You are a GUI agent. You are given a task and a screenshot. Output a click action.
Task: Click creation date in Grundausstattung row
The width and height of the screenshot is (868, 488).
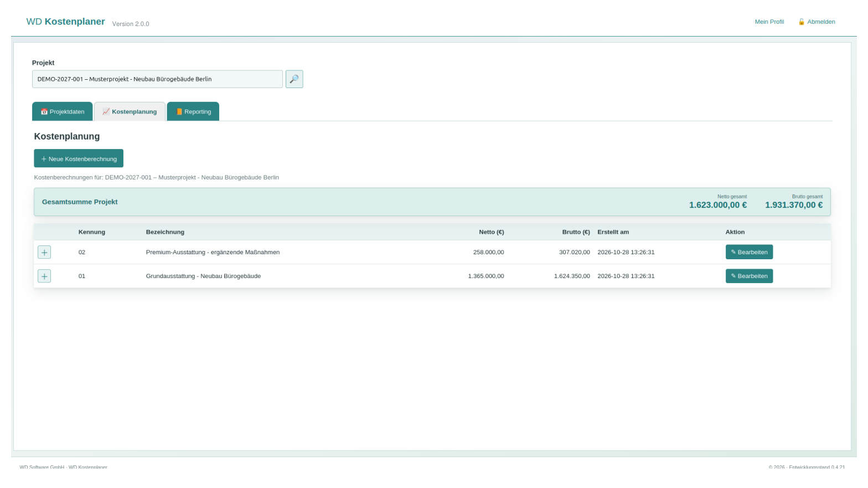tap(626, 276)
